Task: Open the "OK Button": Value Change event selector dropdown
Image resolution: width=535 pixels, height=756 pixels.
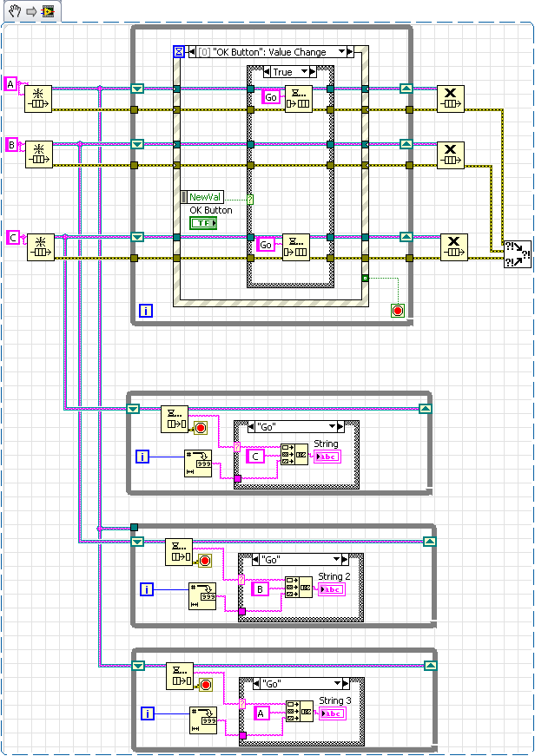Action: tap(342, 52)
